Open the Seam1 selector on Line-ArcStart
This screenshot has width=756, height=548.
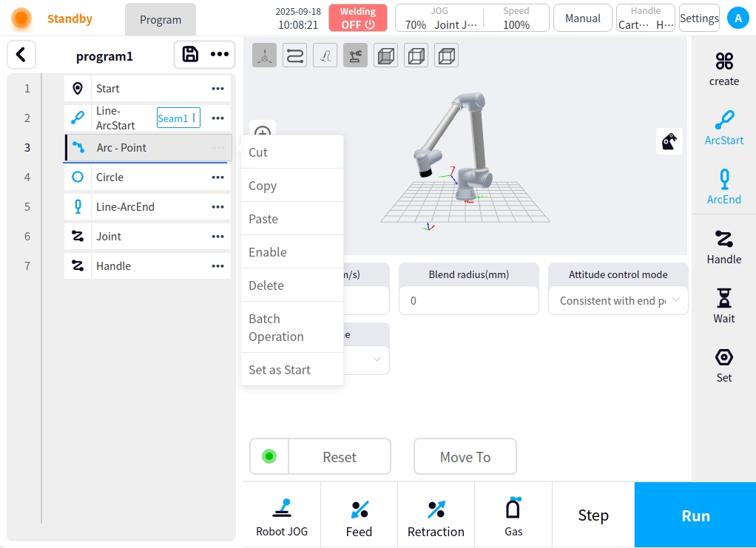click(x=178, y=118)
